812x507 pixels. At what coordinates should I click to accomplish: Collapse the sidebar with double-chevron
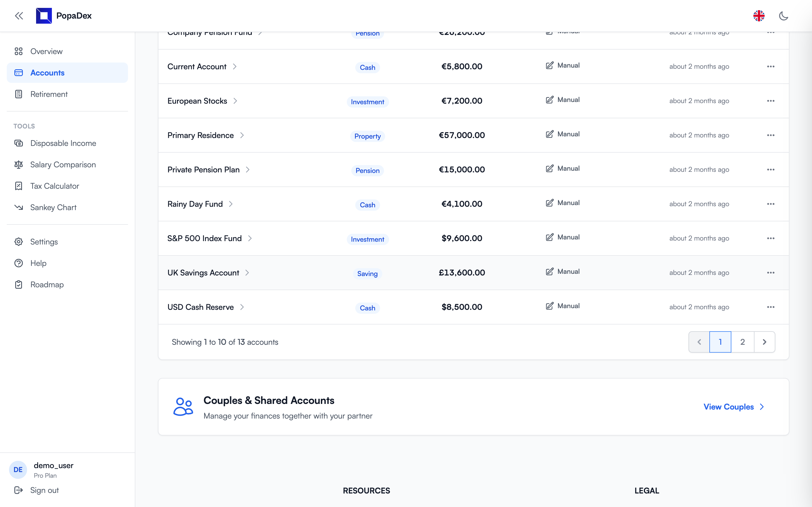tap(19, 15)
